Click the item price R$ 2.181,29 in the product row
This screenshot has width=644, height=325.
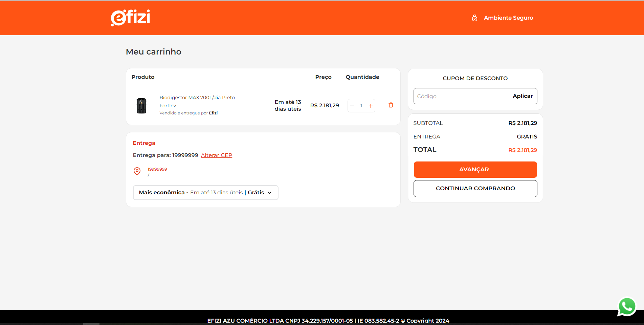pos(325,106)
